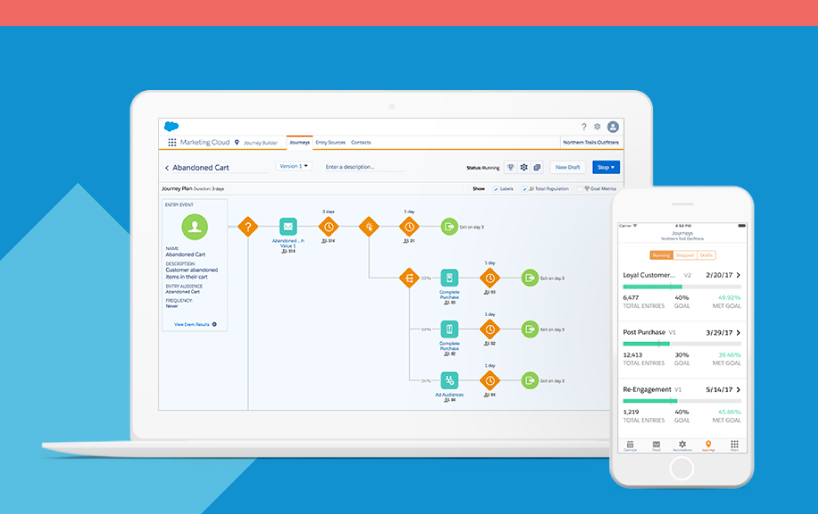Viewport: 818px width, 514px height.
Task: Toggle the Total Population checkbox
Action: coord(524,189)
